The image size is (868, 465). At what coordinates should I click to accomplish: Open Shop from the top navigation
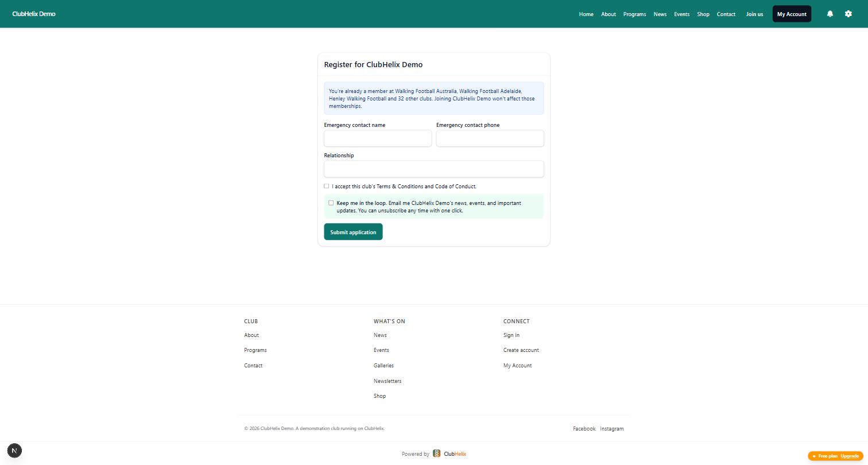click(703, 14)
